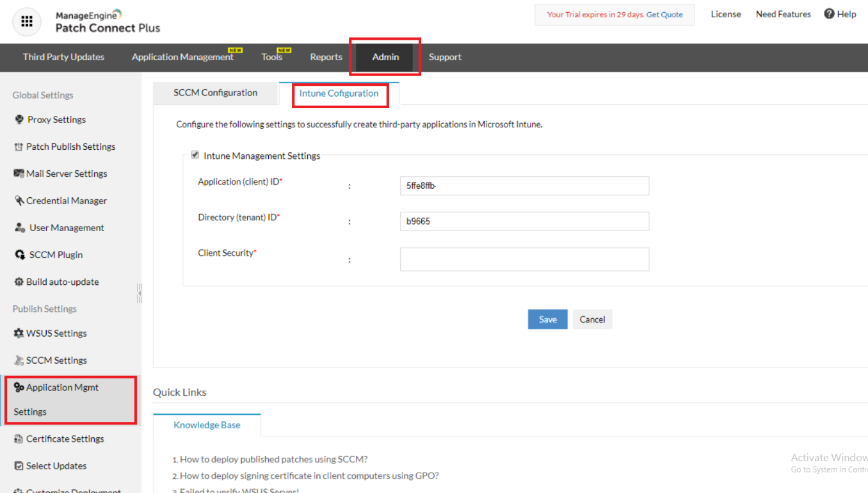This screenshot has width=868, height=493.
Task: Focus the Directory (tenant) ID field
Action: pos(524,222)
